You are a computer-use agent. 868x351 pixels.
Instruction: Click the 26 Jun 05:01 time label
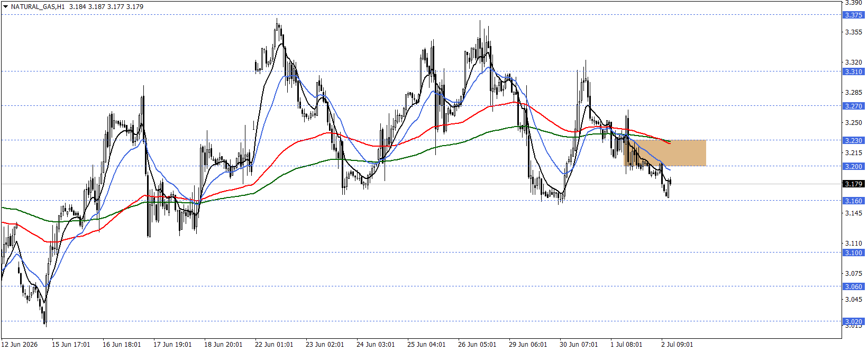click(x=477, y=344)
